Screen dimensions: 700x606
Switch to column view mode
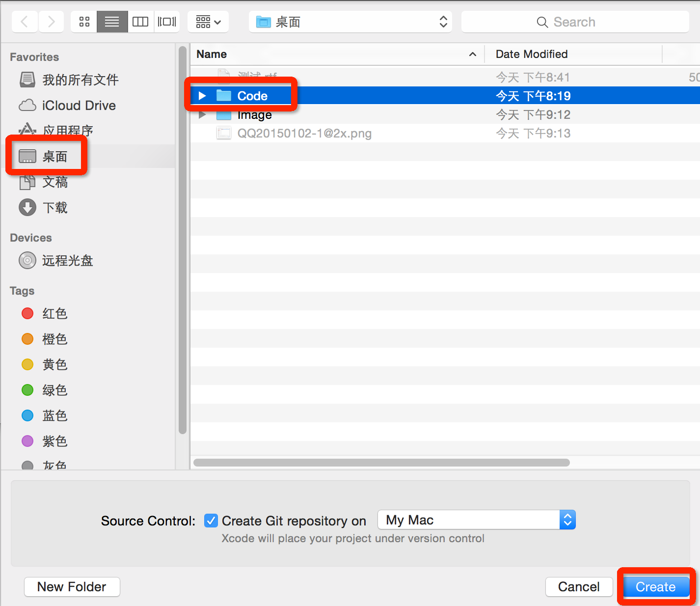point(140,21)
